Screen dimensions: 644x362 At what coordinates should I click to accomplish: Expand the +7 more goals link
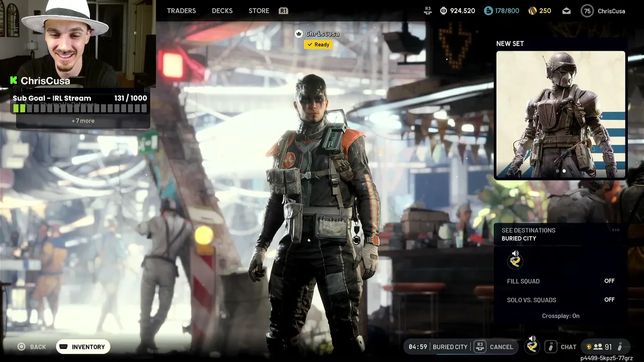coord(83,121)
